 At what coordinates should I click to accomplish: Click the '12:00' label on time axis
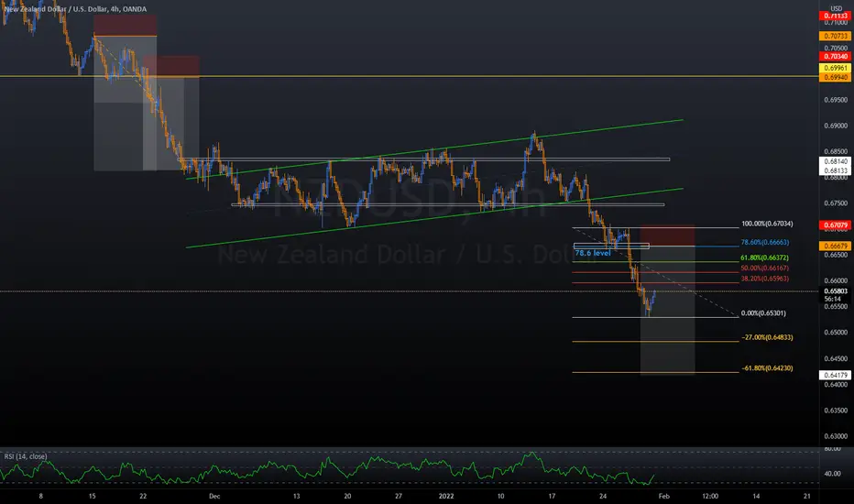coord(710,496)
